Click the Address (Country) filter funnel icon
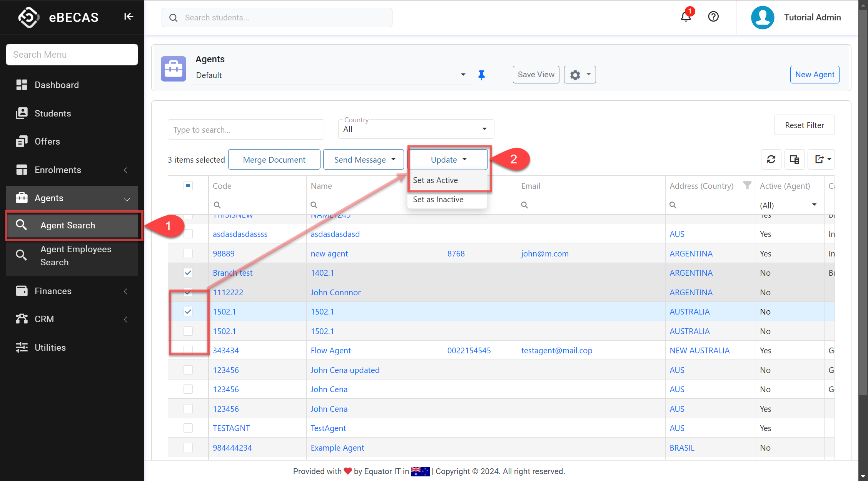 747,185
